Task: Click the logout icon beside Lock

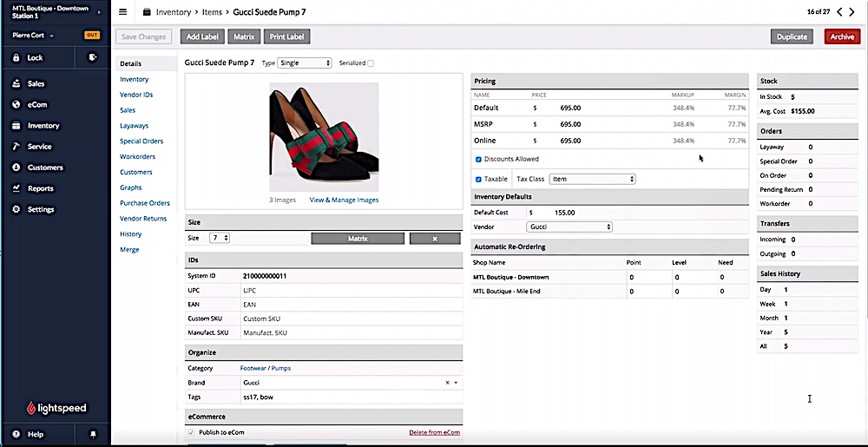Action: pos(93,57)
